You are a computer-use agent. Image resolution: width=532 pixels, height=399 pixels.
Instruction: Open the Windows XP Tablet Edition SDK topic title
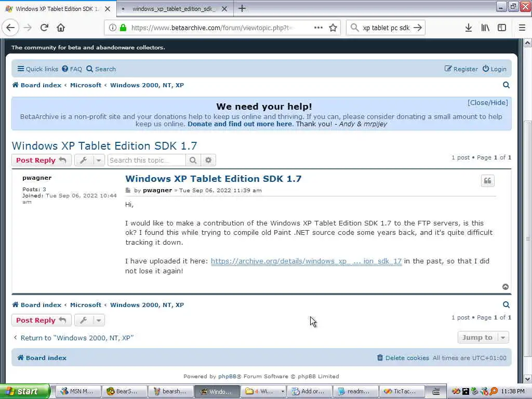point(104,146)
